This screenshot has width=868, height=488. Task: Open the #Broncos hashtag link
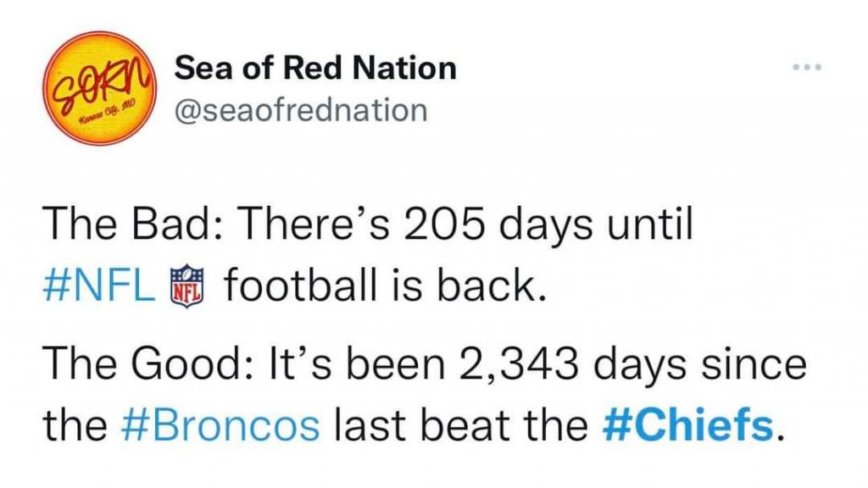pyautogui.click(x=220, y=426)
